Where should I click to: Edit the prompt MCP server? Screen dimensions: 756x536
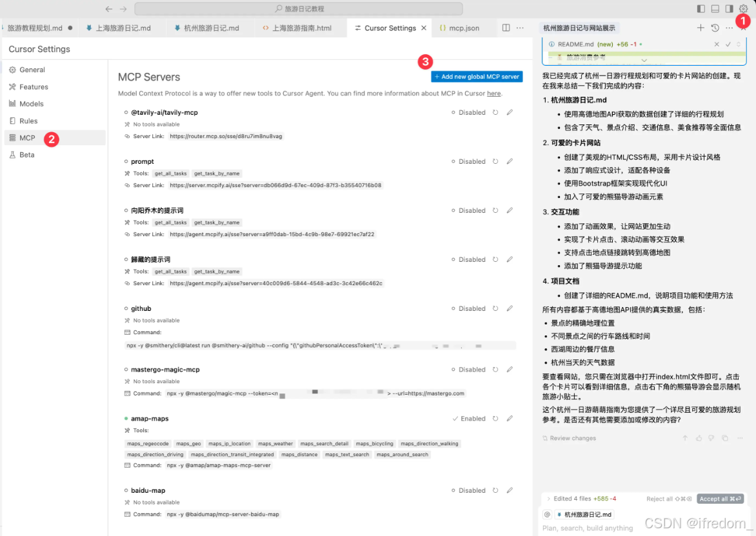click(510, 161)
